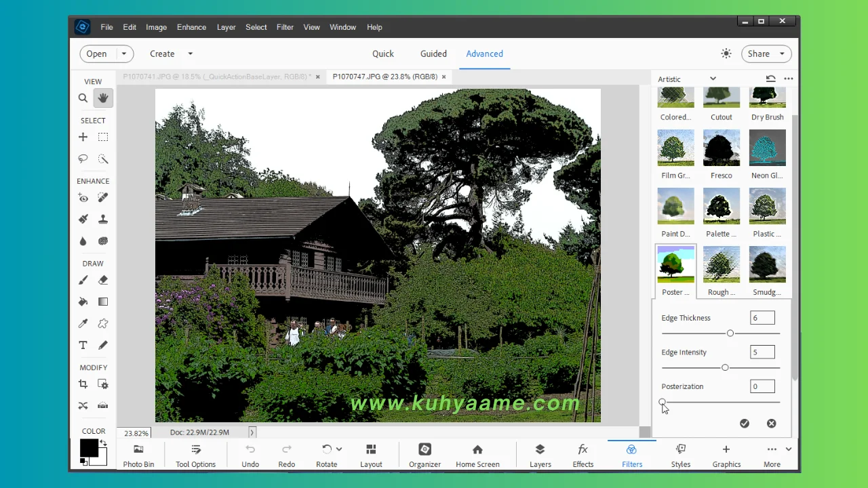This screenshot has height=488, width=868.
Task: Open the Layout button
Action: 371,456
